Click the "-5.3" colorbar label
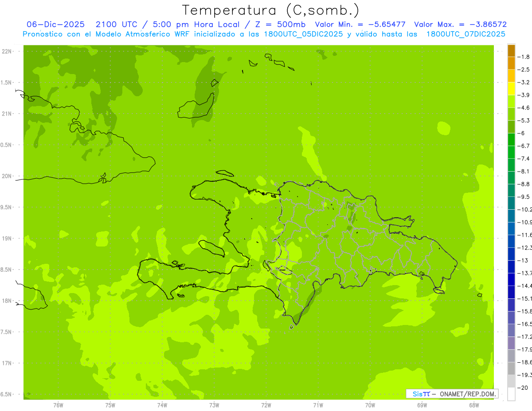Viewport: 532px width, 411px height. point(524,121)
